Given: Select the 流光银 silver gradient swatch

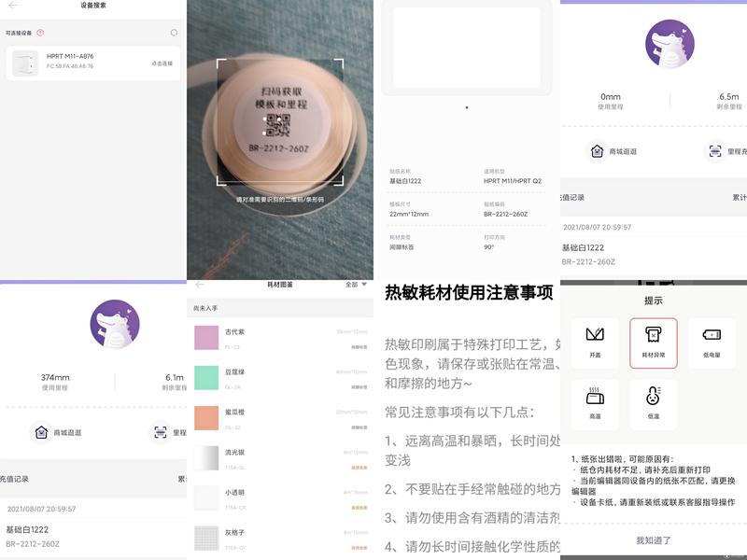Looking at the screenshot, I should click(x=206, y=458).
